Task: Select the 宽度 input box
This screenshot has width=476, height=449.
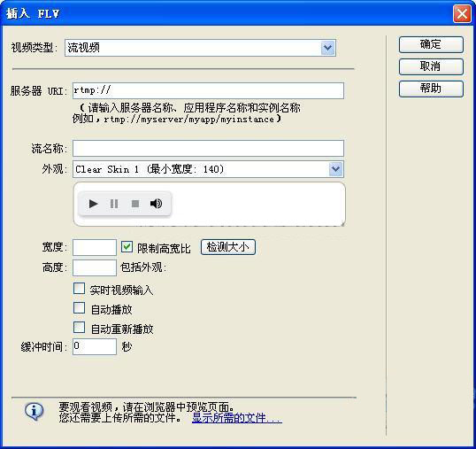Action: click(x=95, y=247)
